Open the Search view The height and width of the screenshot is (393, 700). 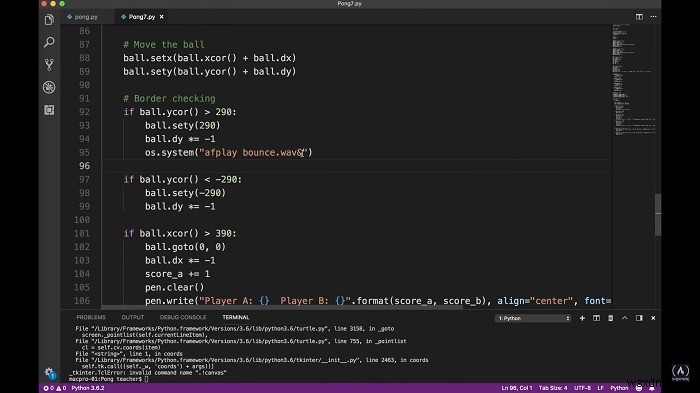49,42
